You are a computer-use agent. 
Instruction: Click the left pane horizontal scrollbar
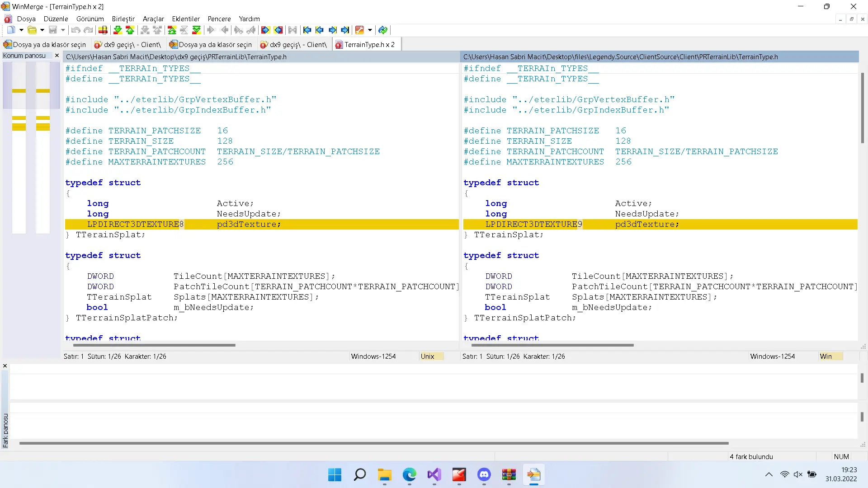point(154,345)
